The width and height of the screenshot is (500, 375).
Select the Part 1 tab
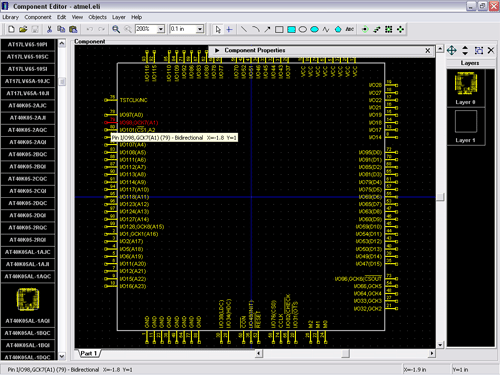(89, 353)
